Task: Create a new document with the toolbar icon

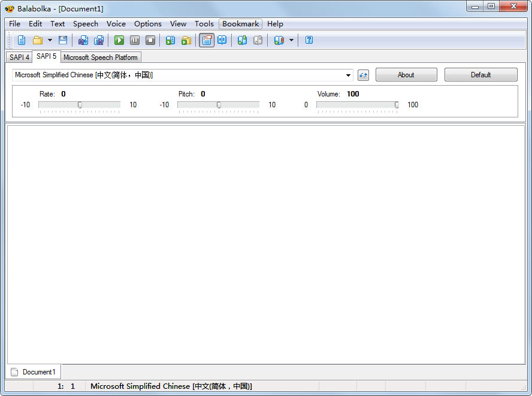Action: click(x=22, y=40)
